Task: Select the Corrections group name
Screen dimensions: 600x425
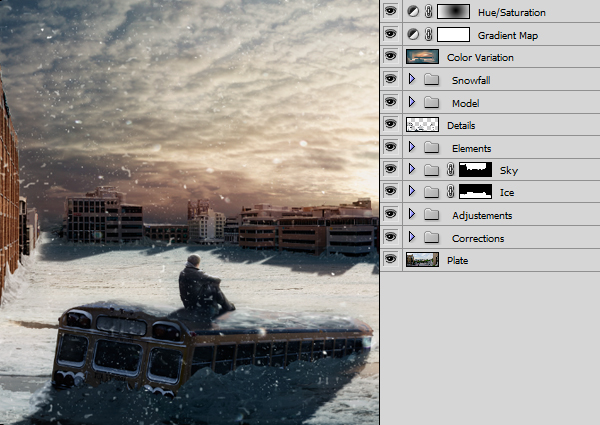Action: click(478, 238)
